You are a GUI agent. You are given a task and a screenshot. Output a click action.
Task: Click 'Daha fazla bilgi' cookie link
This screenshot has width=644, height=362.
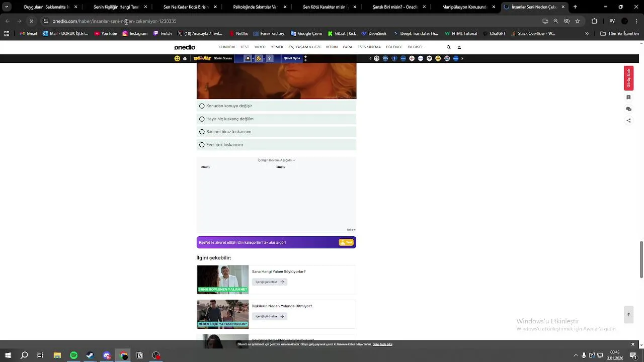[x=382, y=344]
